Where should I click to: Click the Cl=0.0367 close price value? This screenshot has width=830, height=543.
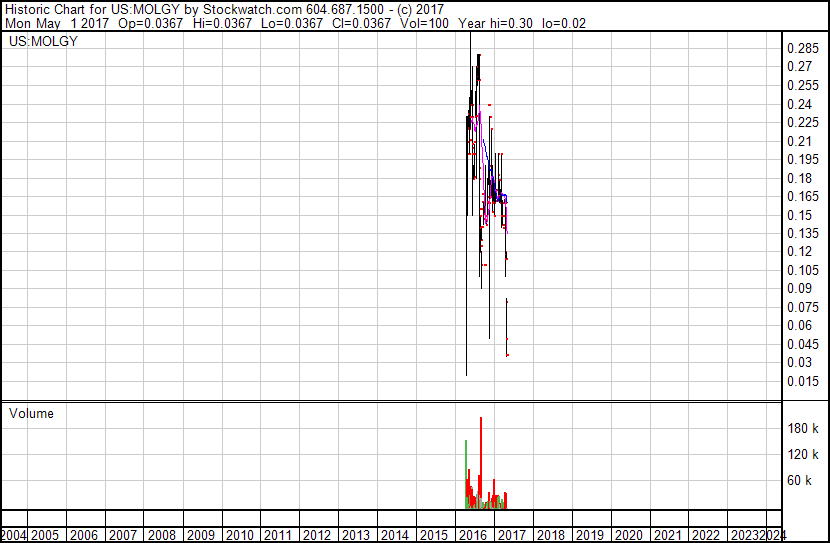tap(362, 23)
